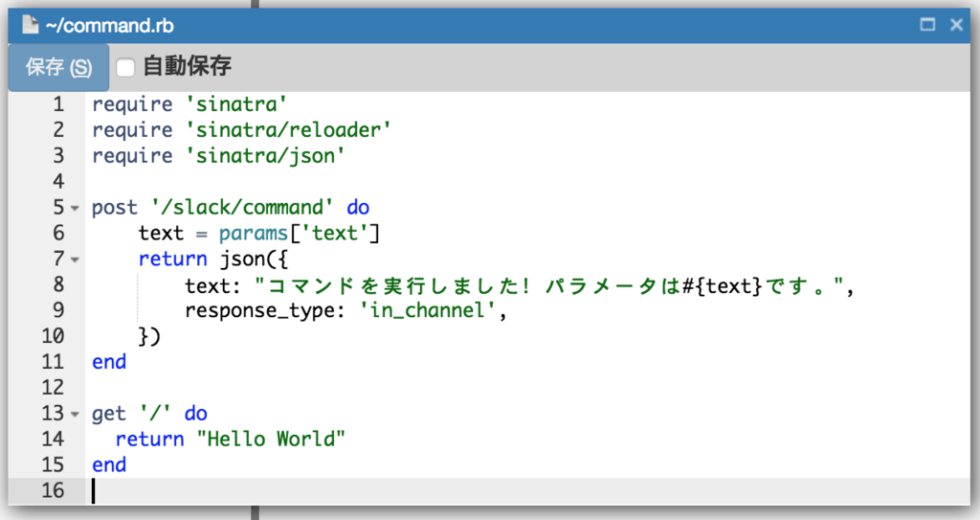
Task: Click line number 16 in the gutter
Action: 54,490
